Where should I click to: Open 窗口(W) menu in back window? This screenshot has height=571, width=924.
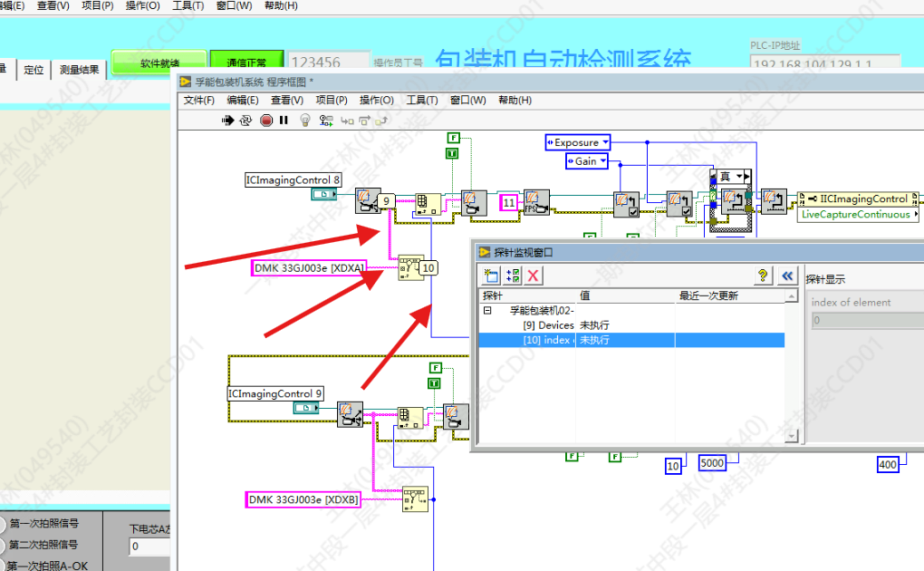pyautogui.click(x=234, y=6)
